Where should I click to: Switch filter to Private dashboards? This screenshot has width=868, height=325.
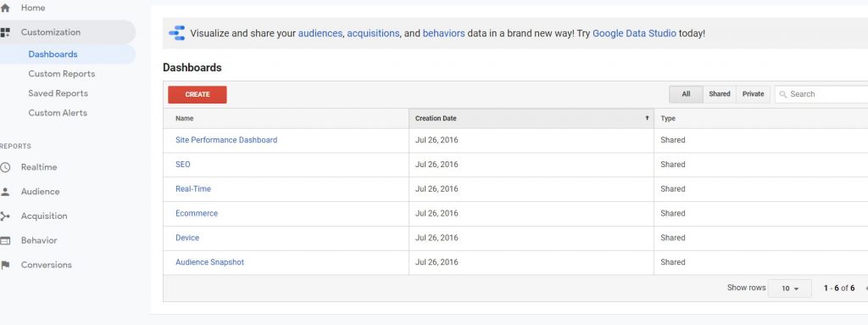[753, 94]
